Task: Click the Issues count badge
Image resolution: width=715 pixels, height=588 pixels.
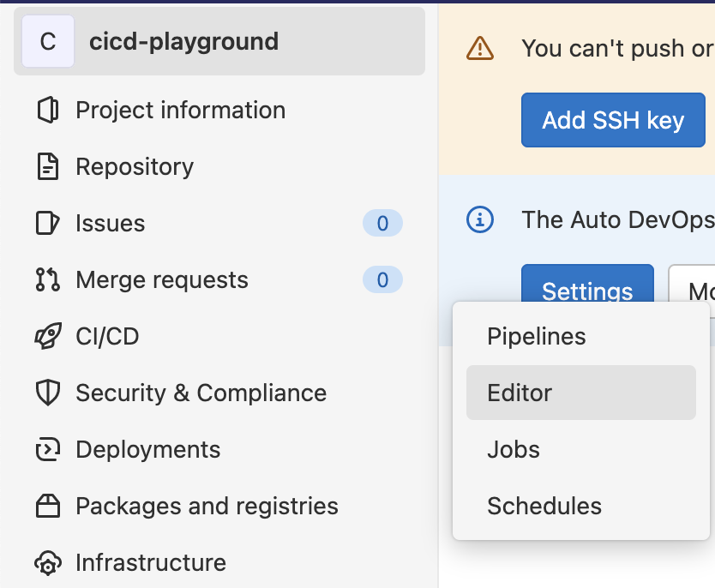Action: pyautogui.click(x=382, y=224)
